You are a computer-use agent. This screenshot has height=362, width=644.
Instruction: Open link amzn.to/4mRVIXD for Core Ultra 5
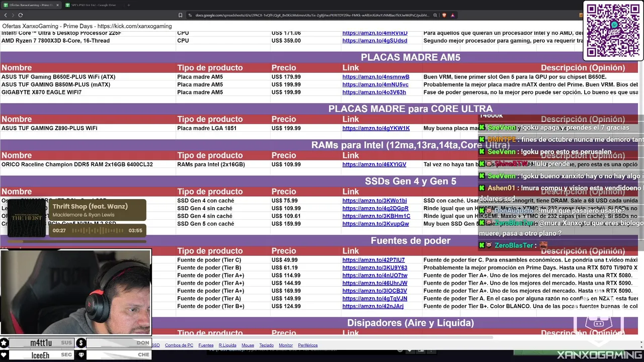[x=375, y=33]
